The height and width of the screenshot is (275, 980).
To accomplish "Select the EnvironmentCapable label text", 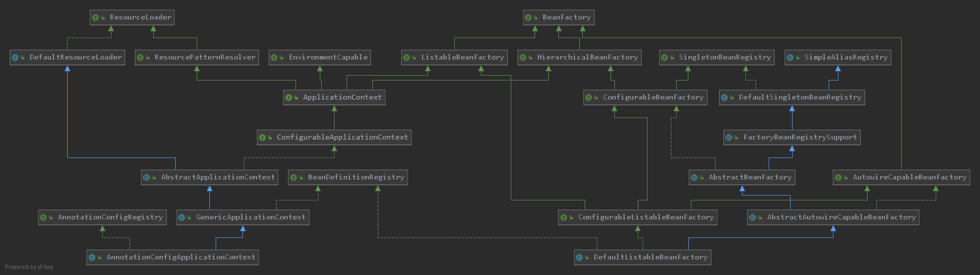I will pyautogui.click(x=328, y=58).
